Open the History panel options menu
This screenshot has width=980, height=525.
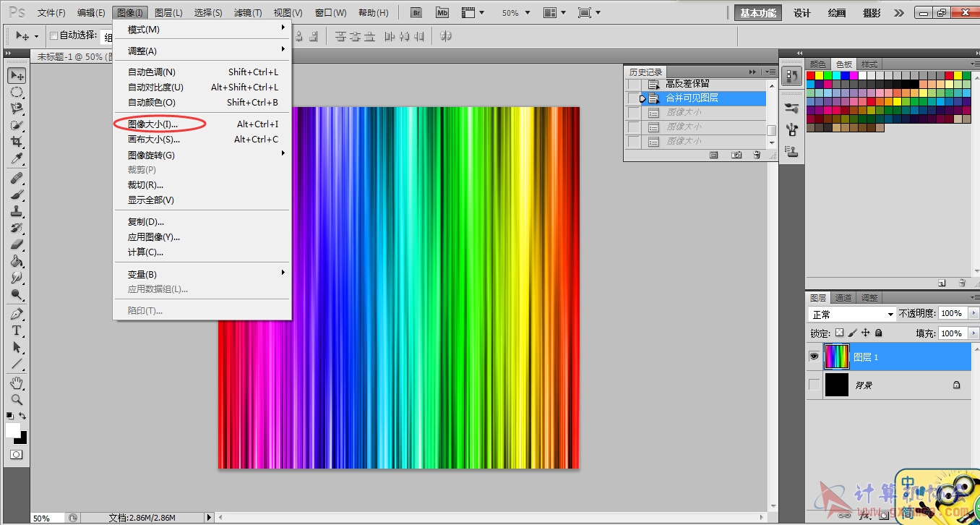click(770, 72)
